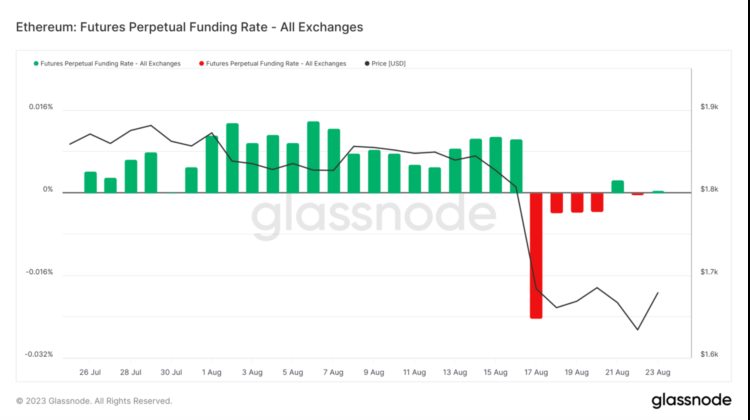Screen dimensions: 750x420
Task: Toggle the green Futures Perpetual Funding Rate label
Action: 110,63
